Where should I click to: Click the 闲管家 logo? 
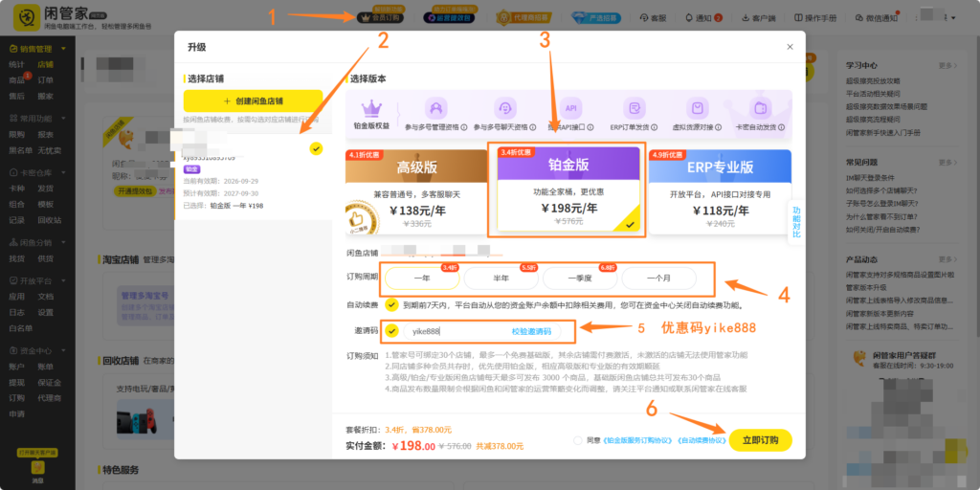click(26, 18)
